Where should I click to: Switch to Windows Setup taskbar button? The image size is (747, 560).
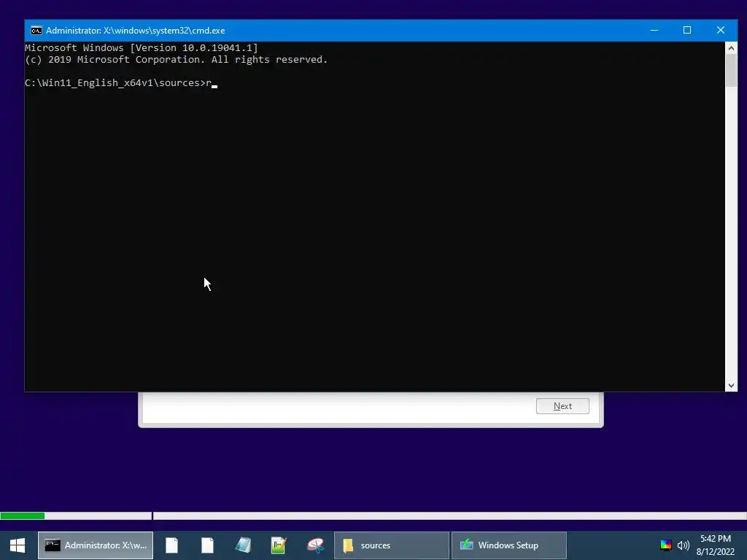click(508, 545)
